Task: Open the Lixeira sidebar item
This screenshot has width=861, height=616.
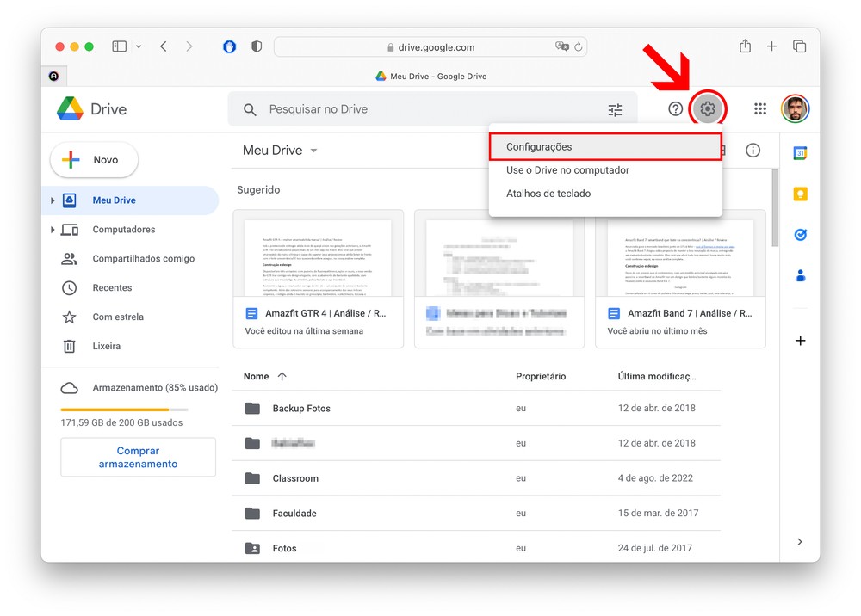Action: click(x=106, y=346)
